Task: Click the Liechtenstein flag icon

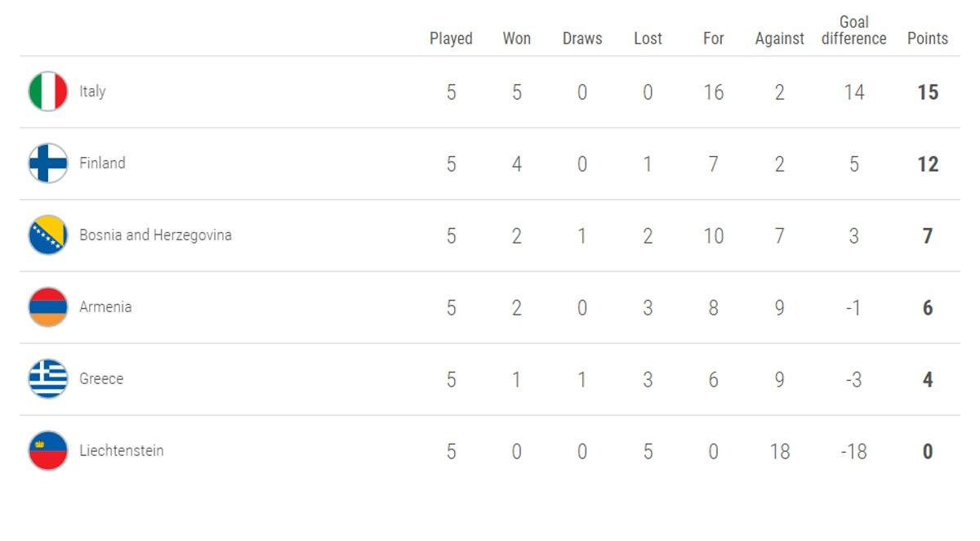Action: pos(48,451)
